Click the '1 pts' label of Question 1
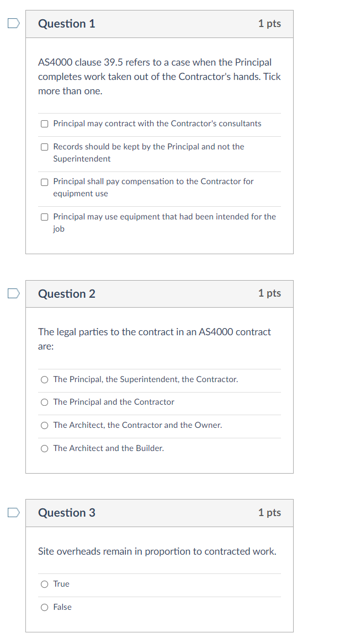The image size is (345, 644). 269,24
